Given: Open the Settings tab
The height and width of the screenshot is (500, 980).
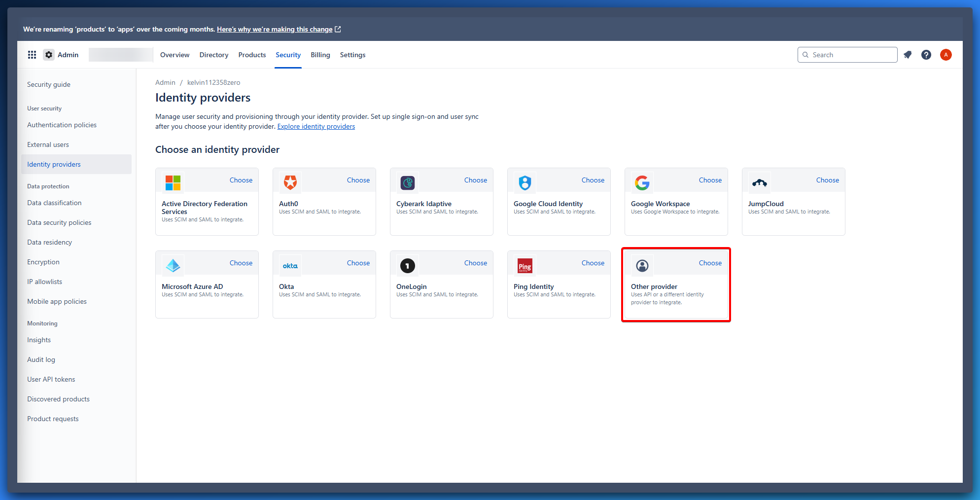Looking at the screenshot, I should point(352,55).
